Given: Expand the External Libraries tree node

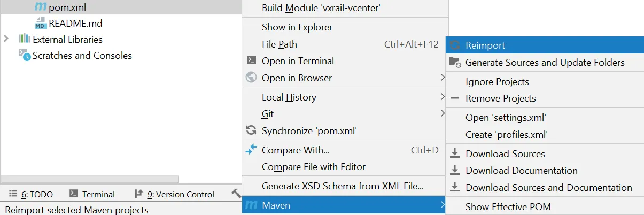Looking at the screenshot, I should [6, 39].
